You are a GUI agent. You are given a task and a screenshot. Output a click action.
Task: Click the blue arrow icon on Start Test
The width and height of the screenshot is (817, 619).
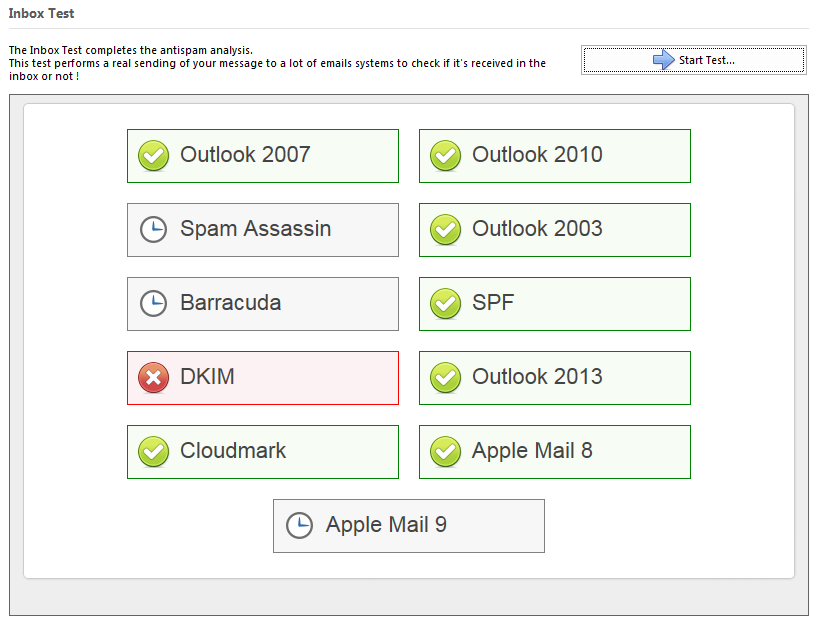(x=663, y=59)
